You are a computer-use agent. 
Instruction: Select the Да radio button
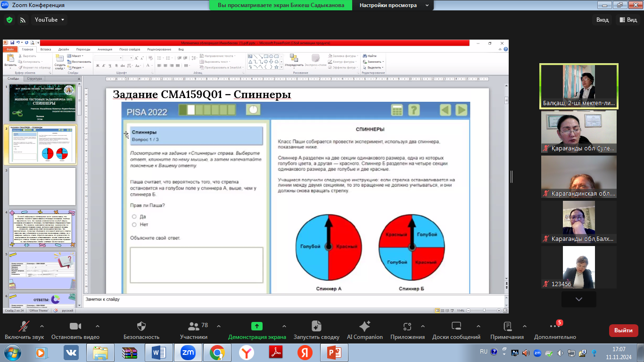(134, 217)
